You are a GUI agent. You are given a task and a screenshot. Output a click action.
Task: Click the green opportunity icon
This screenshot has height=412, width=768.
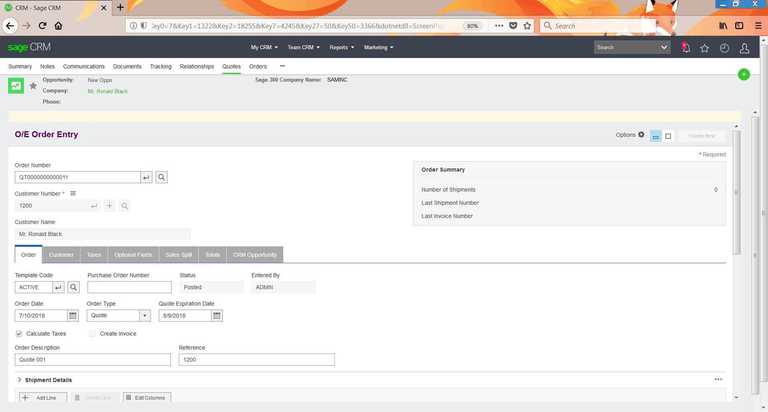[x=16, y=86]
